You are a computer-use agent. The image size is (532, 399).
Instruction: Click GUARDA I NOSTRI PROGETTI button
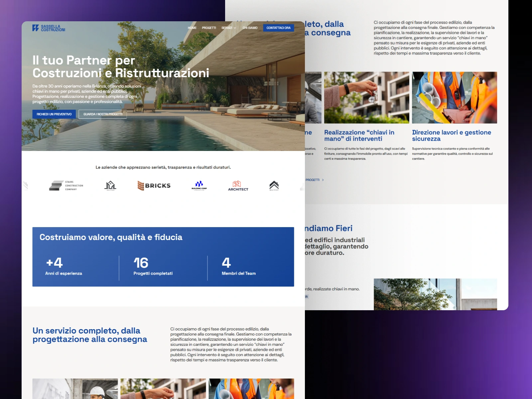103,114
